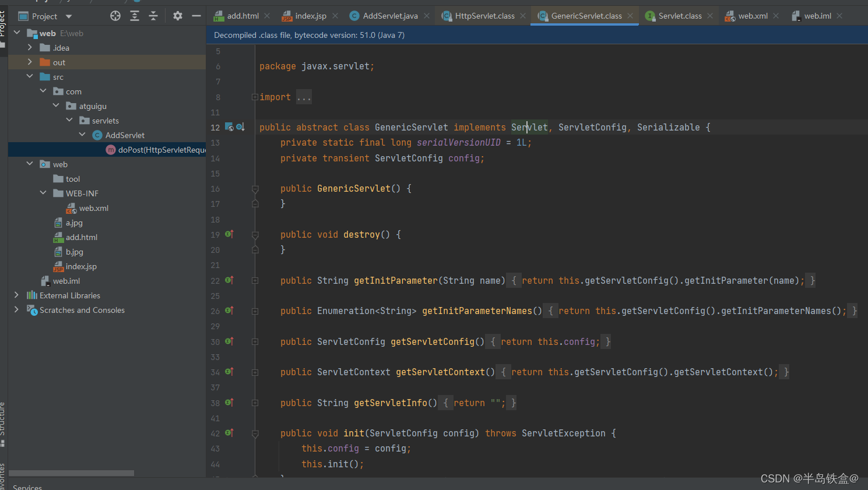Expand the out folder

coord(30,62)
